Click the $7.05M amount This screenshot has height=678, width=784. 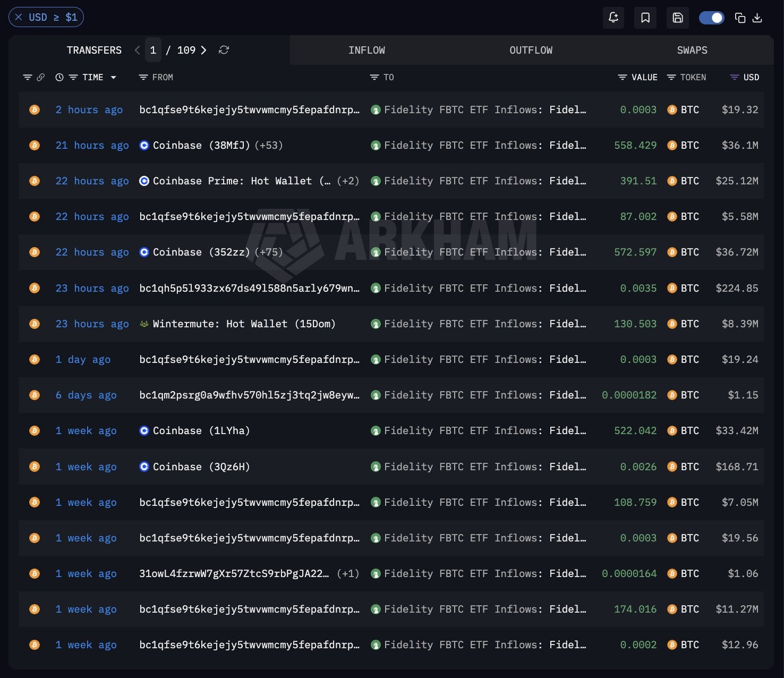(740, 502)
